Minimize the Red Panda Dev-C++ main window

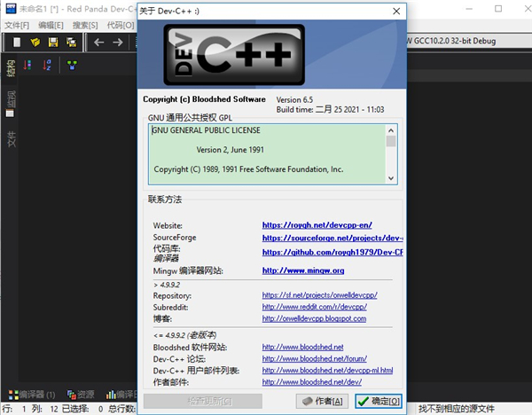pyautogui.click(x=469, y=9)
